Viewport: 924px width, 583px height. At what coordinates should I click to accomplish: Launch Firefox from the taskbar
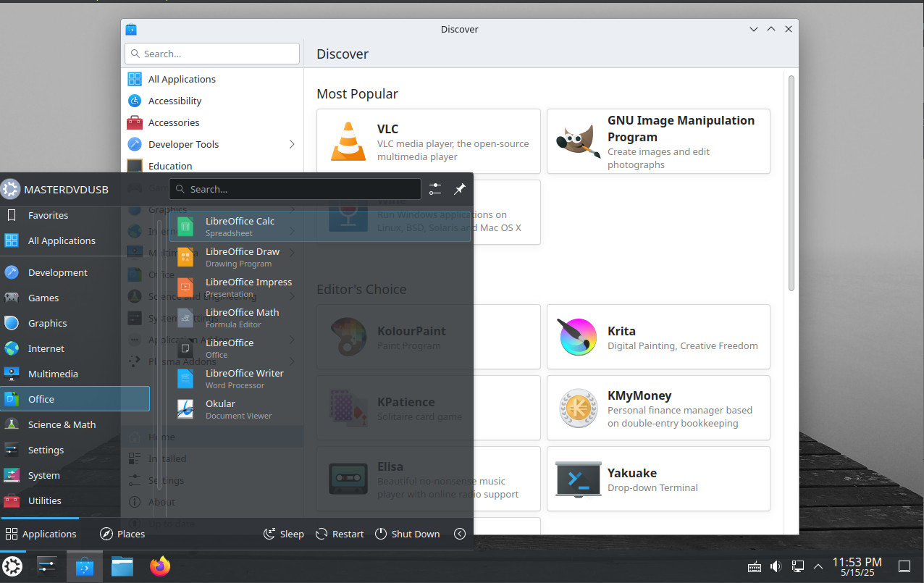point(160,566)
